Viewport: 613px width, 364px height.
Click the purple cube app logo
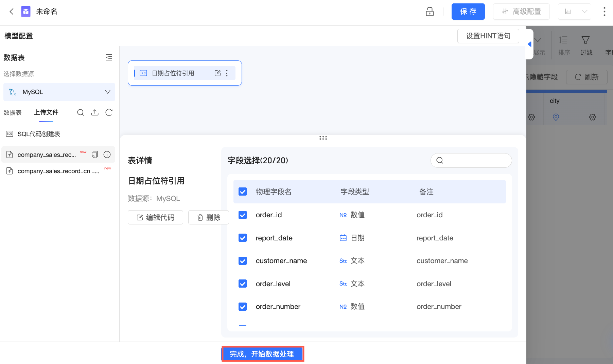pyautogui.click(x=26, y=12)
